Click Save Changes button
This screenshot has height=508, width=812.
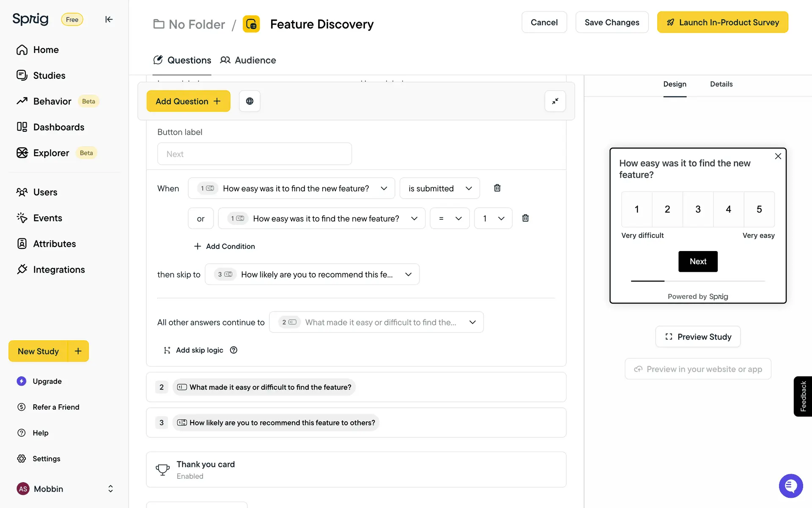[612, 22]
